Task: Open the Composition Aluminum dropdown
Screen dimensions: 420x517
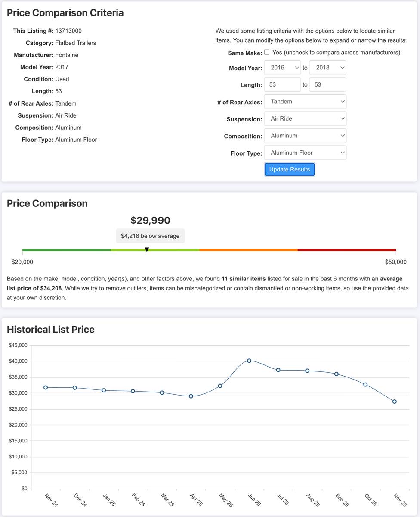Action: [305, 136]
